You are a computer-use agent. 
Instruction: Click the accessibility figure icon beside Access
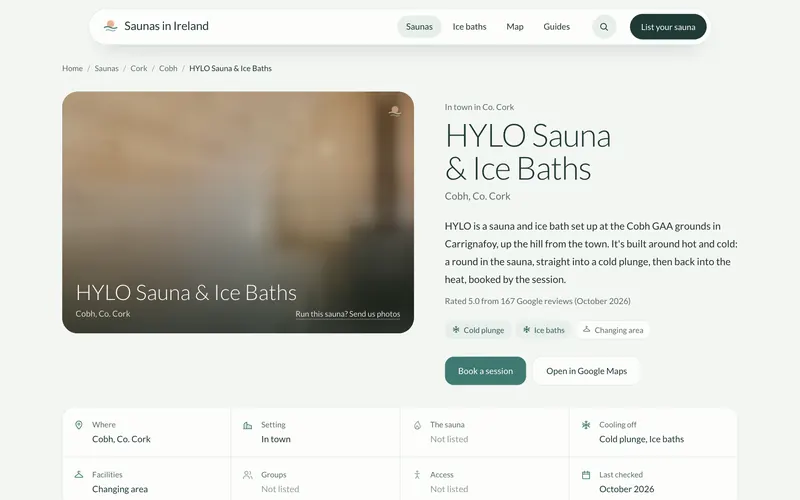coord(417,474)
